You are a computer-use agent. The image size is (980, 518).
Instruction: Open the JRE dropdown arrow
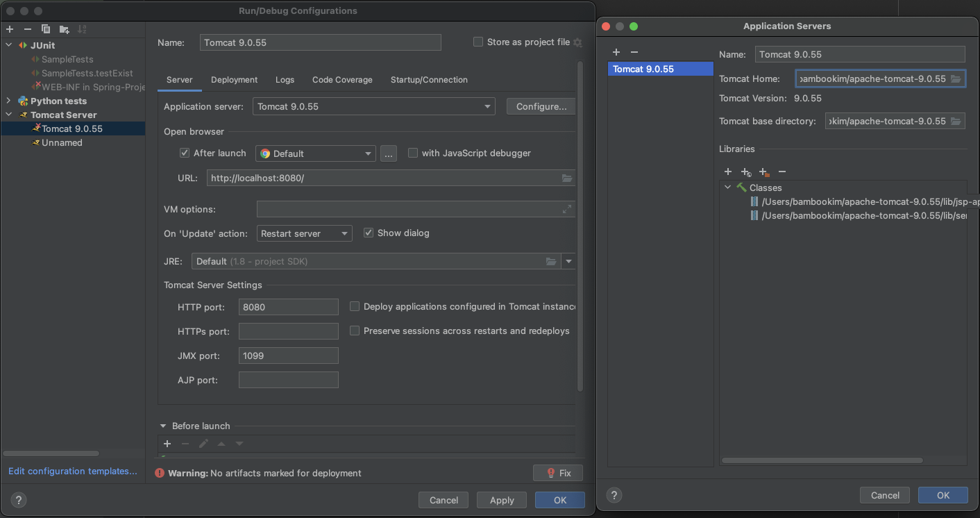tap(569, 262)
